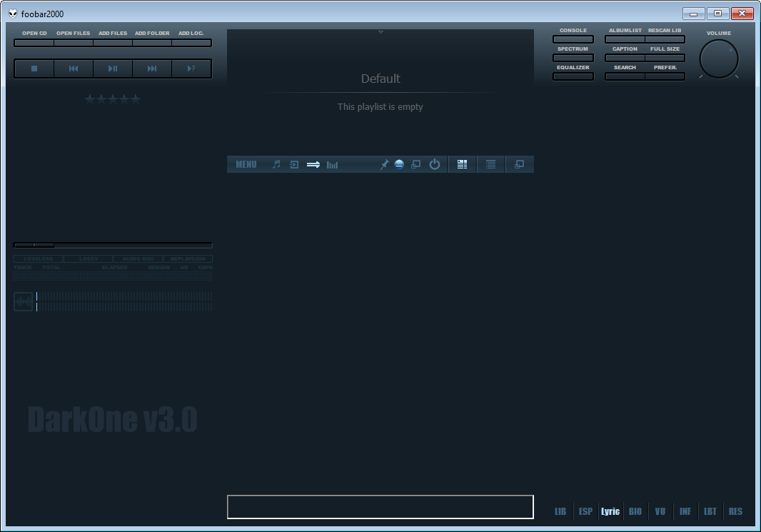This screenshot has height=532, width=761.
Task: Rate track with the first star
Action: click(90, 99)
